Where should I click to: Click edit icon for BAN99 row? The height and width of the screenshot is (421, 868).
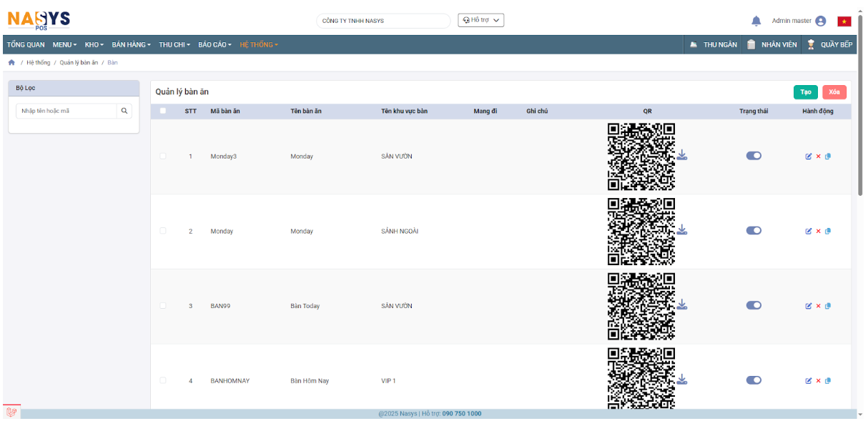click(x=809, y=306)
